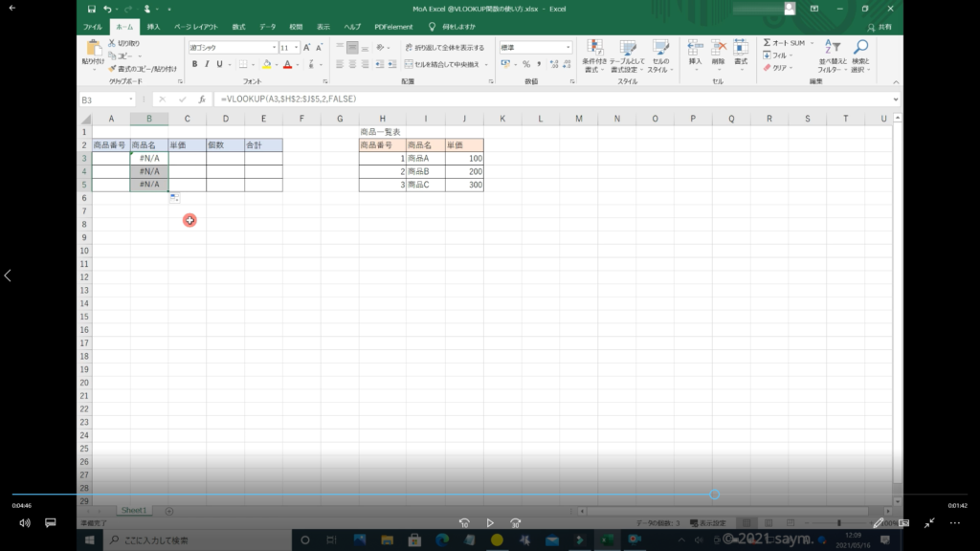This screenshot has height=551, width=980.
Task: Expand the number format dropdown
Action: coord(568,47)
